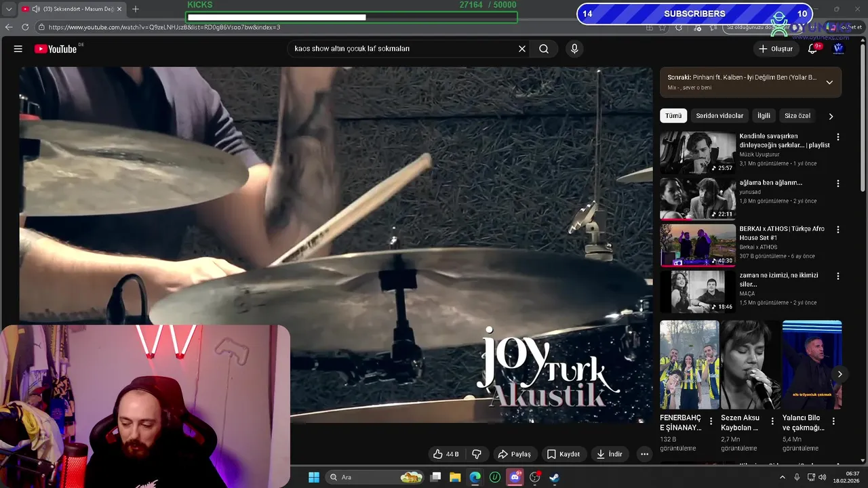Image resolution: width=868 pixels, height=488 pixels.
Task: Open the Windows Start menu
Action: [314, 477]
